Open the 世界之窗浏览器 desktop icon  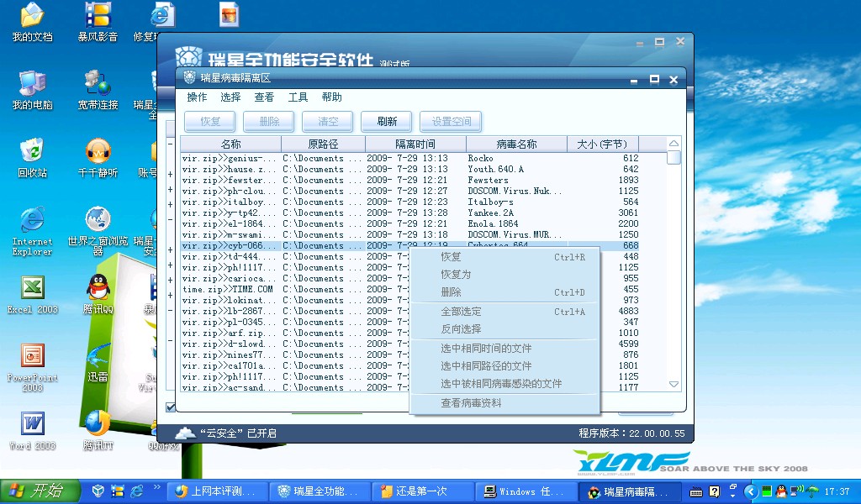click(x=98, y=232)
